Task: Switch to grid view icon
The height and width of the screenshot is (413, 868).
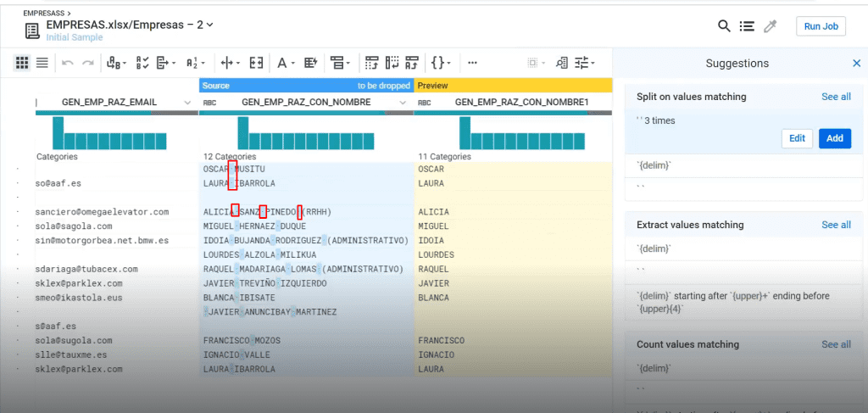Action: [22, 63]
